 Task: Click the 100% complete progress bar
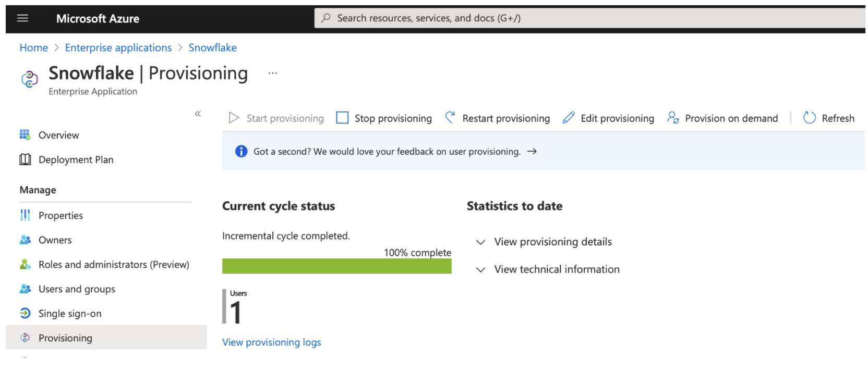click(x=337, y=266)
